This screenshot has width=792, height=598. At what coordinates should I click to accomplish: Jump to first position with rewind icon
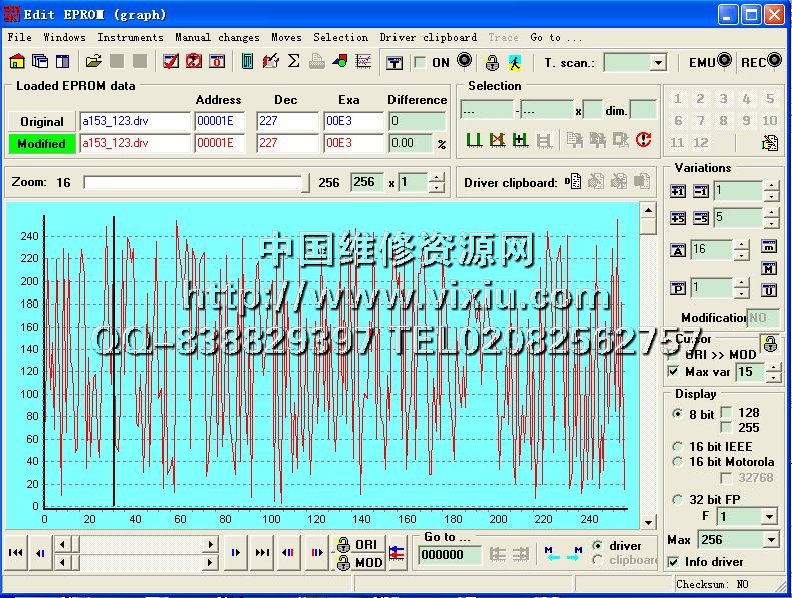point(16,552)
